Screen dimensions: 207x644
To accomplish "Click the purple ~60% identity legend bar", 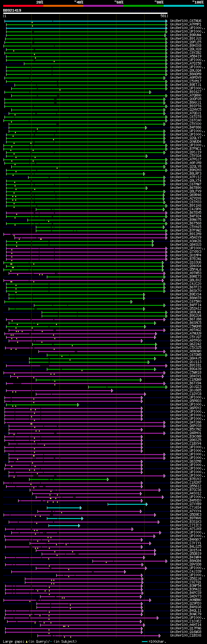I will click(x=103, y=5).
